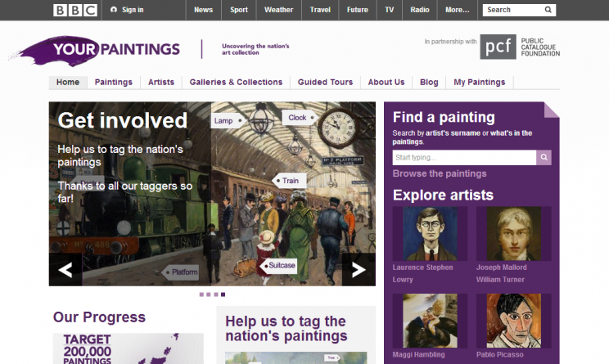The image size is (609, 364).
Task: Select the Home tab
Action: (68, 83)
